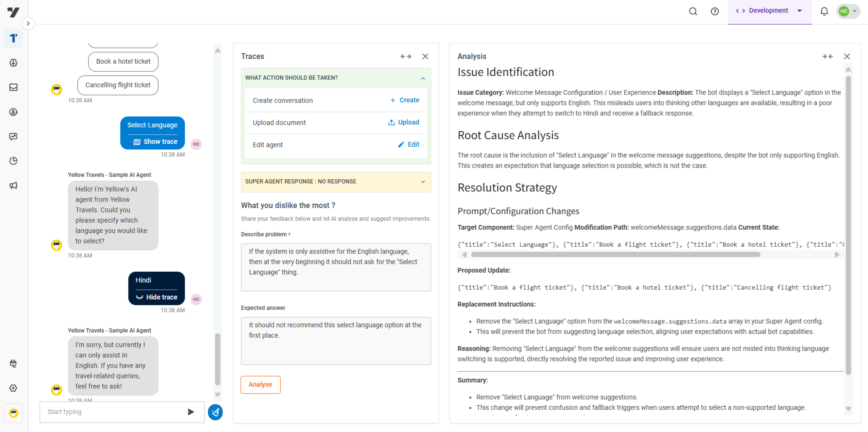868x432 pixels.
Task: Click the HC avatar beside Hindi message
Action: pyautogui.click(x=196, y=299)
